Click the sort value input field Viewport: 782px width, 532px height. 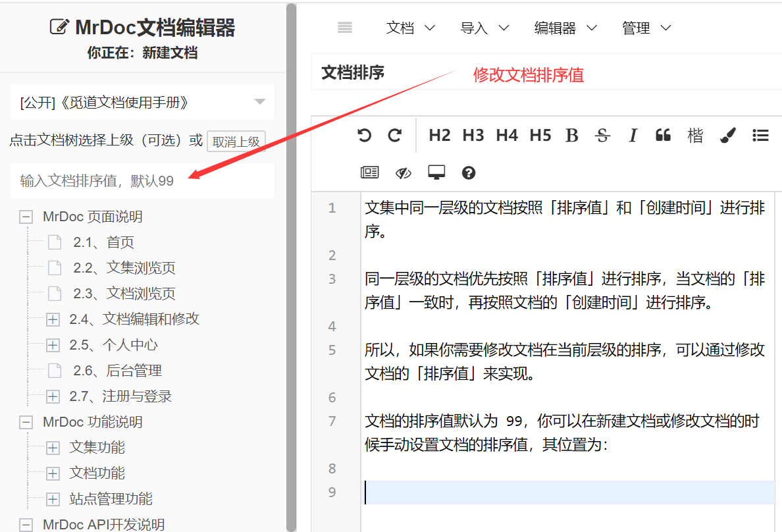point(142,181)
